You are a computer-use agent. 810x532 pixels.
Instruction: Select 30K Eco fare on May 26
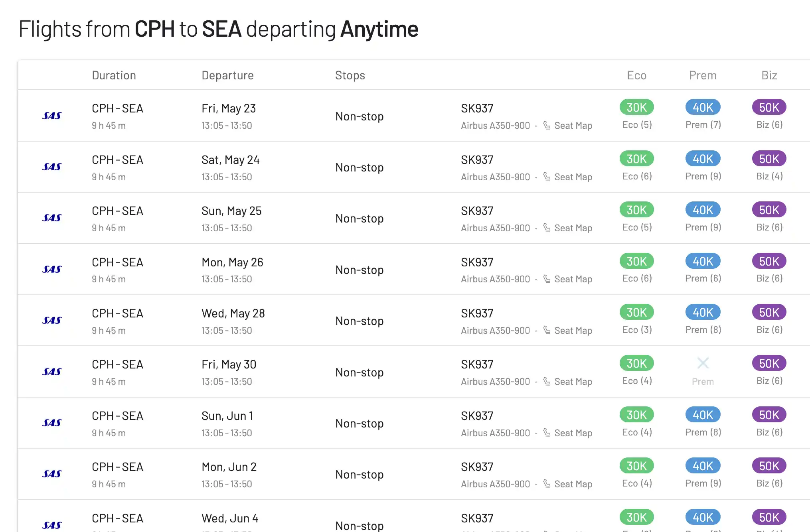tap(637, 261)
